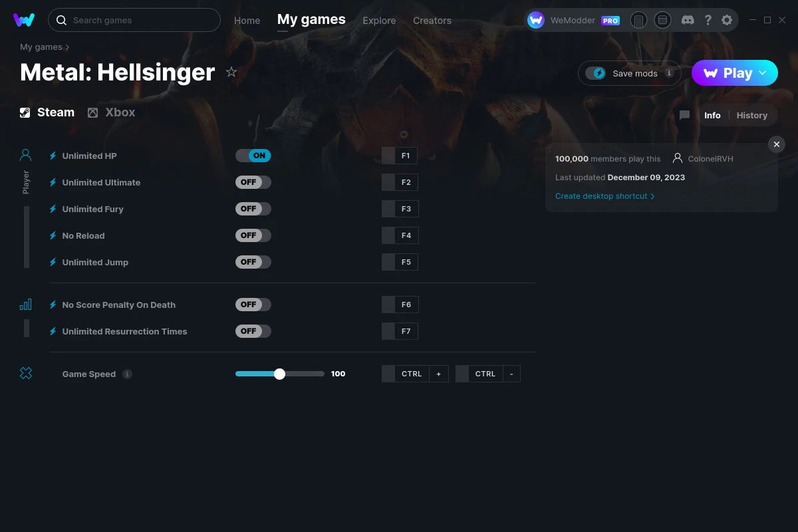Click the Player category icon in the sidebar
The image size is (798, 532).
(26, 155)
